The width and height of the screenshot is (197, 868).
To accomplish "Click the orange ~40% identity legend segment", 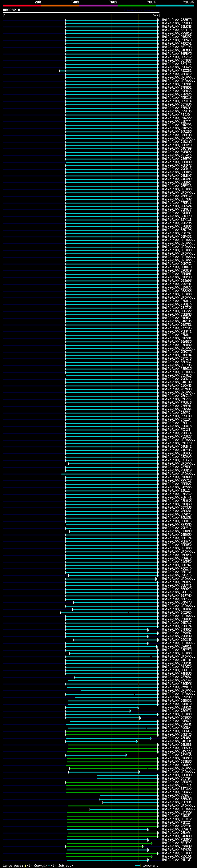I will click(60, 6).
